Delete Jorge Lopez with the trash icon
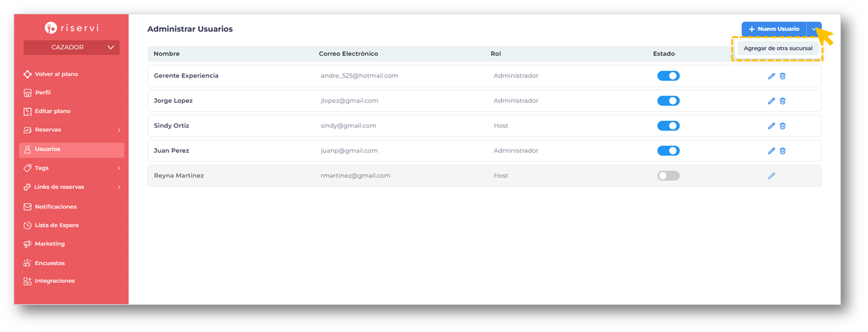The height and width of the screenshot is (332, 868). click(783, 101)
